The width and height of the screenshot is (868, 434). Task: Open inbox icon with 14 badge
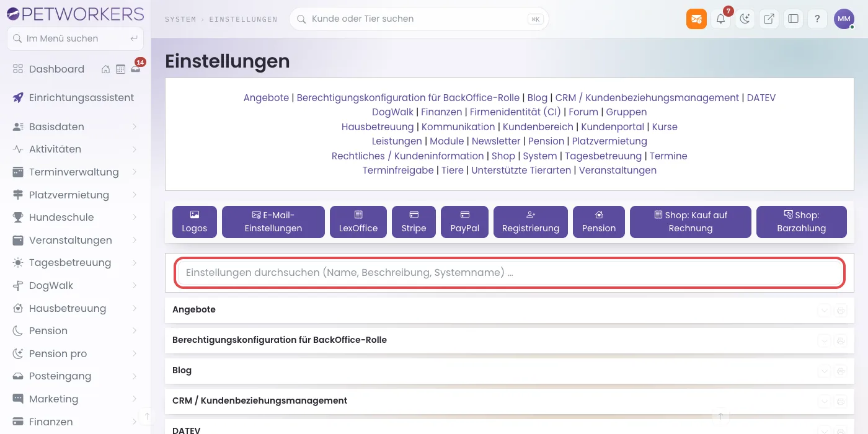coord(135,69)
